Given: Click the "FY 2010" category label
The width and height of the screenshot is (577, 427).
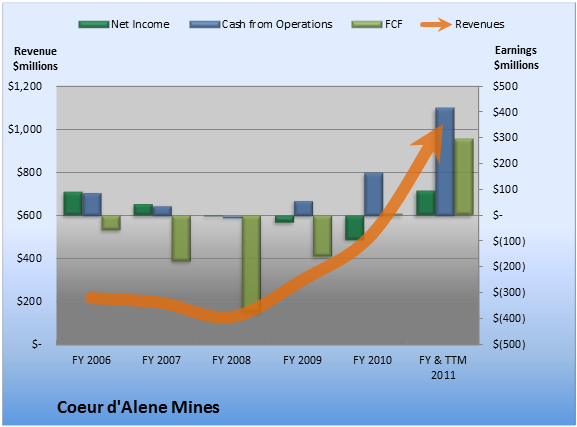Looking at the screenshot, I should point(372,360).
